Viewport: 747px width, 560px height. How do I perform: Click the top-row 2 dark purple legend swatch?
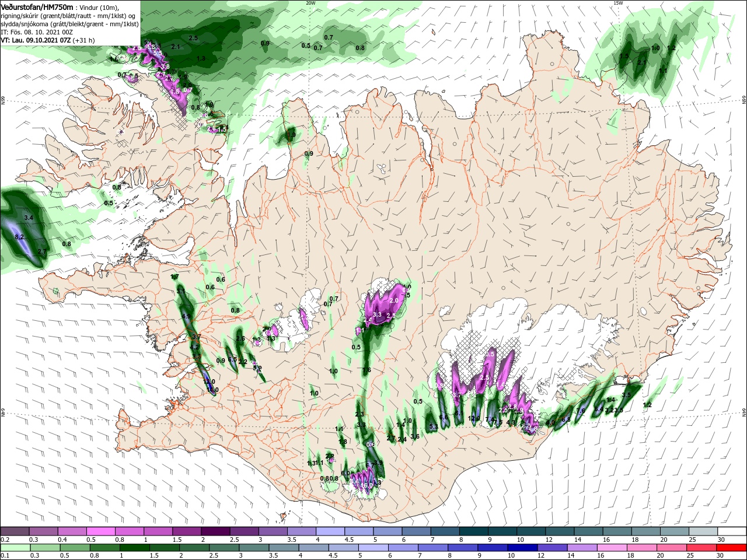click(x=215, y=531)
